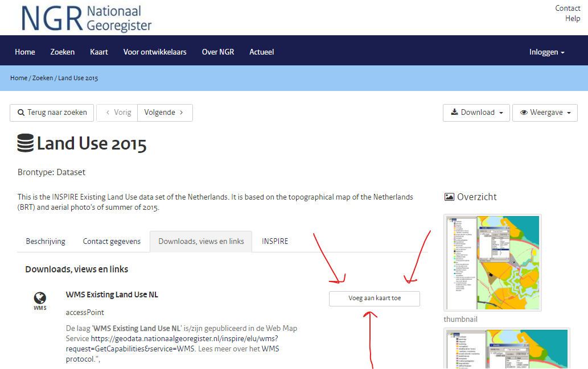Image resolution: width=588 pixels, height=369 pixels.
Task: Click Voeg aan kaart toe button
Action: 375,298
